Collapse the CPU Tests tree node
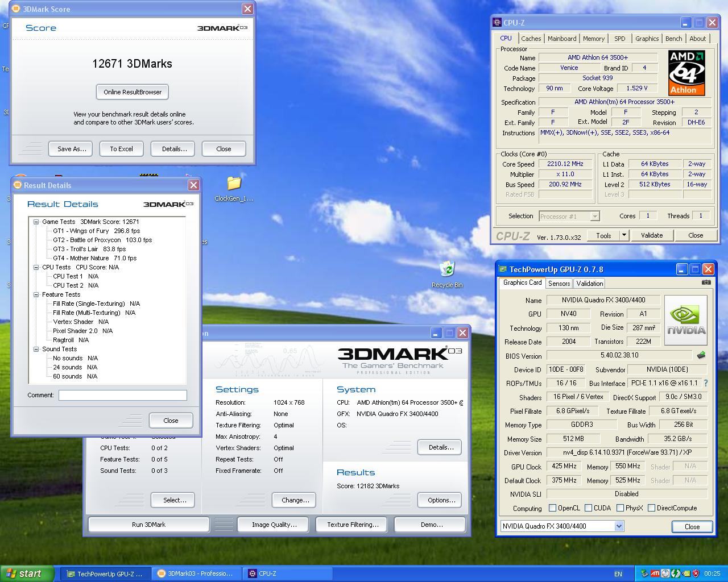 point(36,267)
